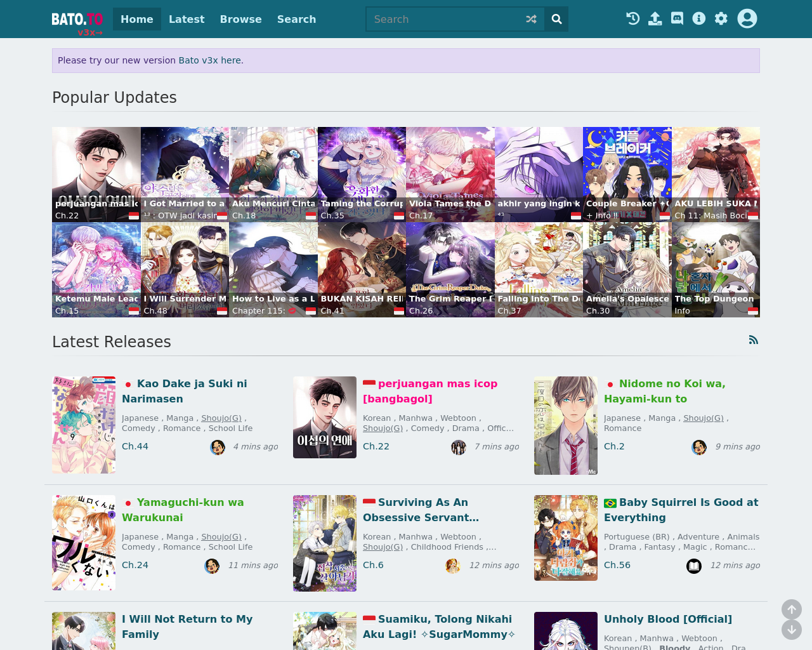Click 'How to Live as a L' Chapter 115 thumbnail
Image resolution: width=812 pixels, height=650 pixels.
pyautogui.click(x=273, y=270)
